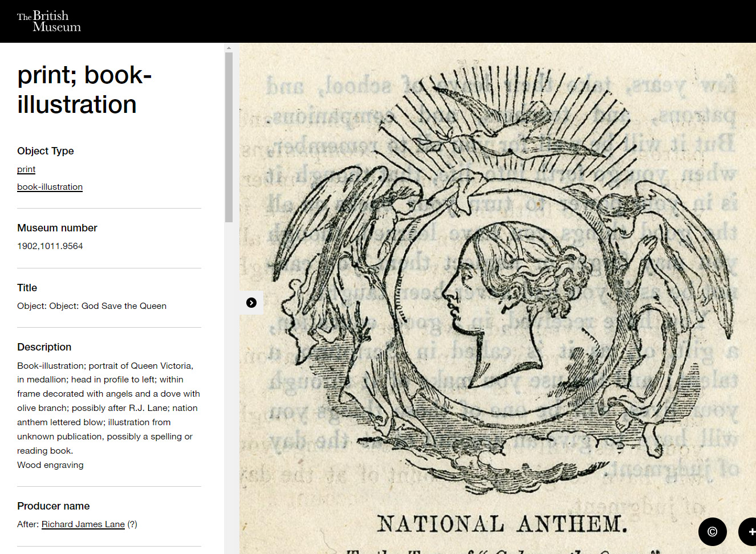Open the Richard James Lane producer link
This screenshot has height=554, width=756.
pyautogui.click(x=83, y=524)
